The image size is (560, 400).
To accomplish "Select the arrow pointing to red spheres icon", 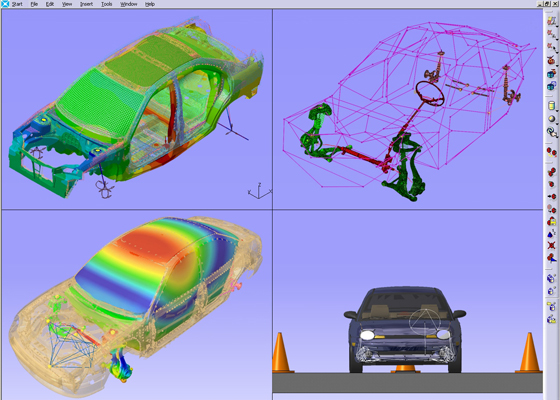I will [x=552, y=196].
